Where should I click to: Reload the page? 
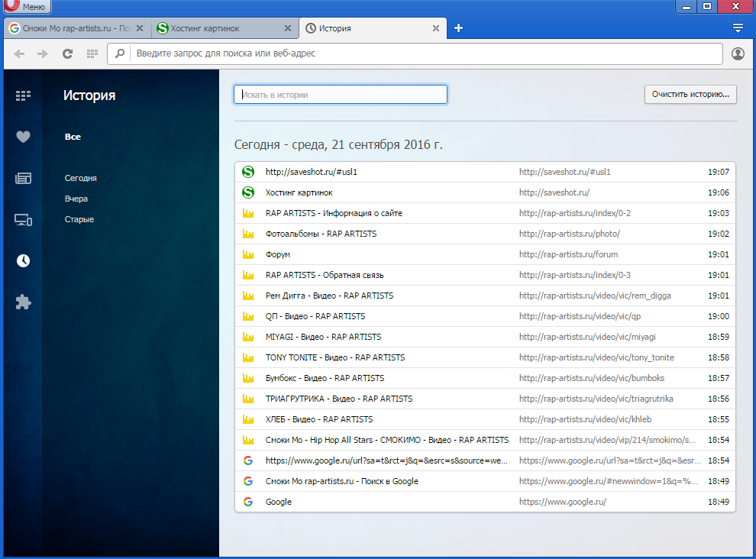(x=67, y=53)
